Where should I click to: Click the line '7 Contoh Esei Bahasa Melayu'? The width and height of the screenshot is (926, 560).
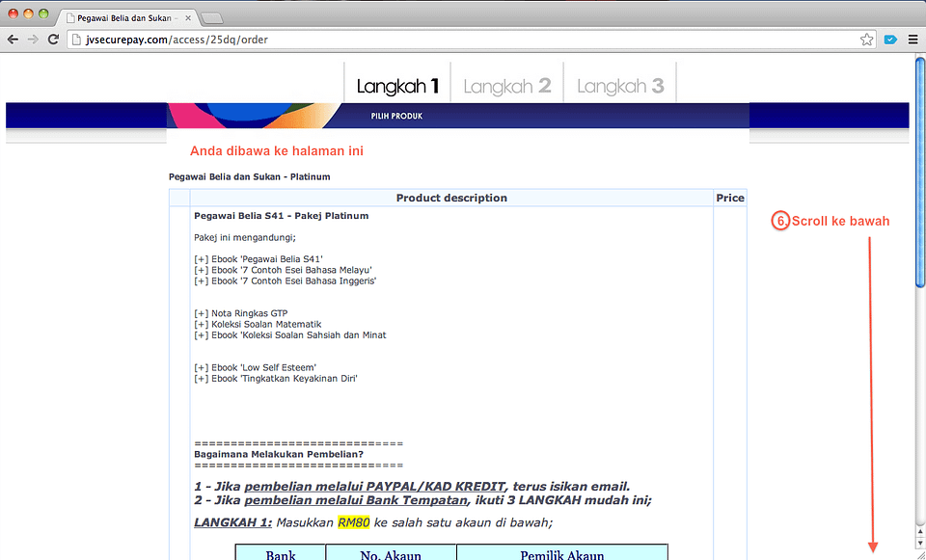(283, 270)
